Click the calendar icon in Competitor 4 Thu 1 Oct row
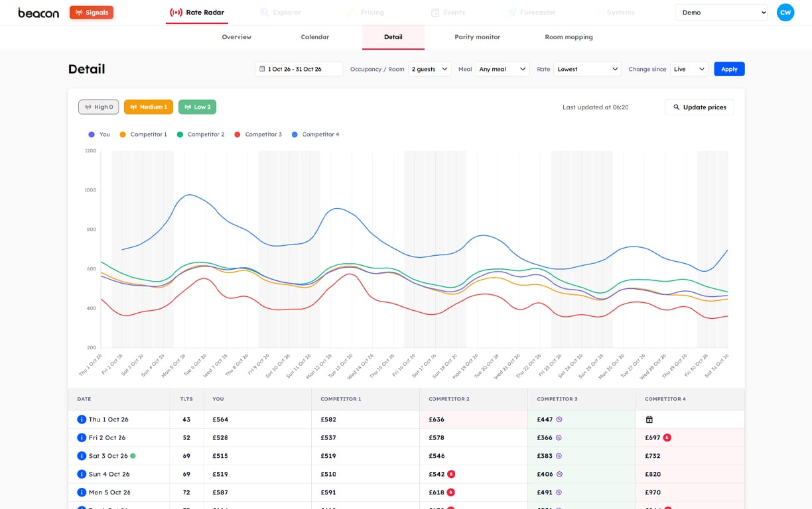The height and width of the screenshot is (509, 812). [649, 420]
